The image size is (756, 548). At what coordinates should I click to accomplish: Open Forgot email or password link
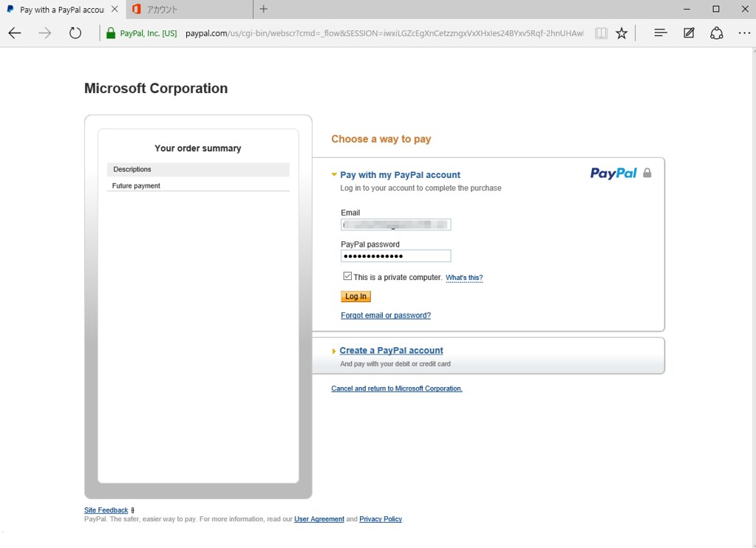(x=386, y=315)
